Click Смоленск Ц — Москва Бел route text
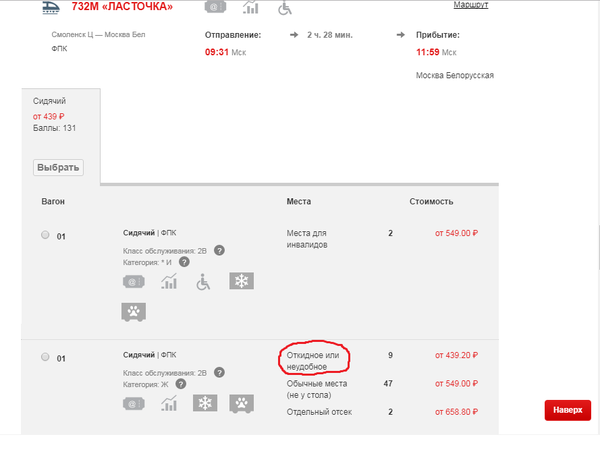Screen dimensions: 600x466 [98, 34]
